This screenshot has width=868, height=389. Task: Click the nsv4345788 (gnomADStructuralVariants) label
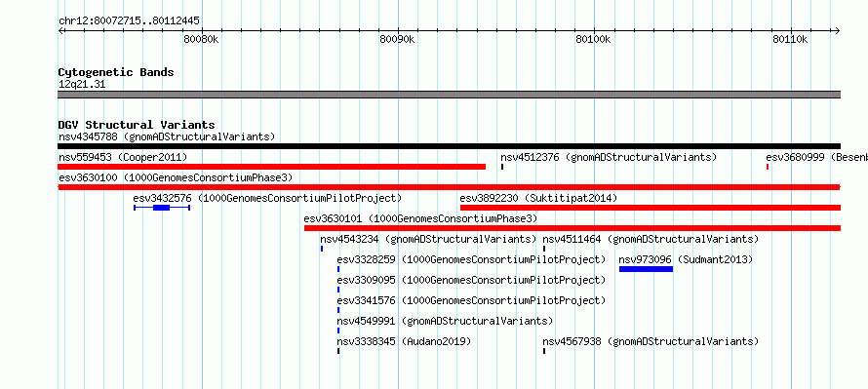click(x=167, y=136)
